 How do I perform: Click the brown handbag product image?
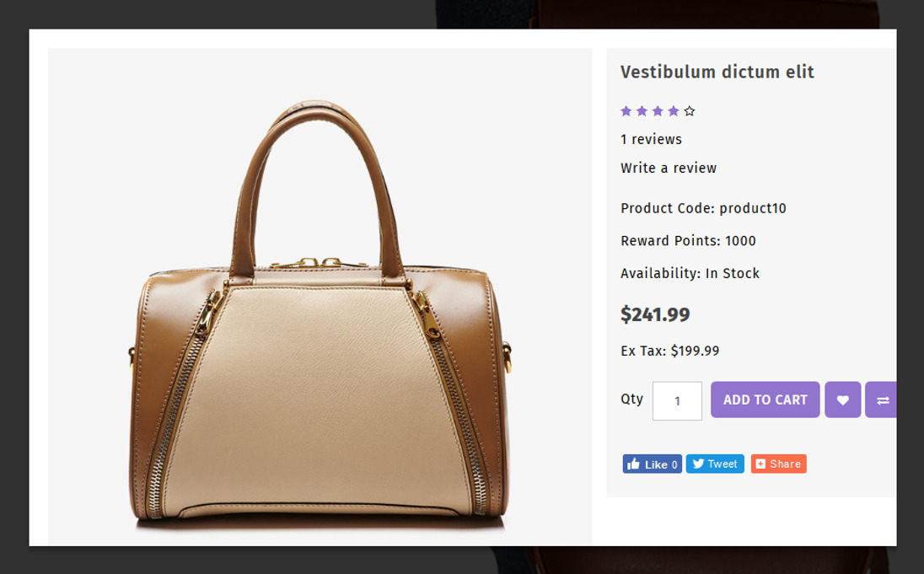click(320, 320)
